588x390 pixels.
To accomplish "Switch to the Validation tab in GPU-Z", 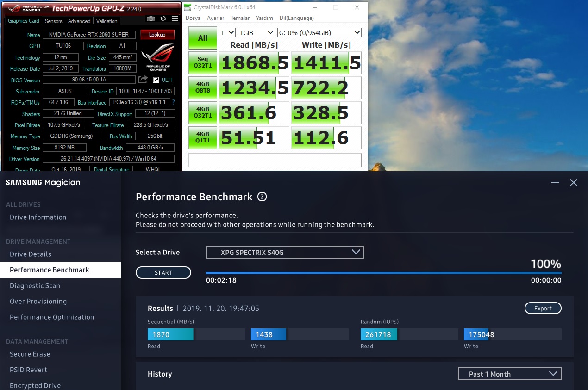I will click(x=107, y=21).
